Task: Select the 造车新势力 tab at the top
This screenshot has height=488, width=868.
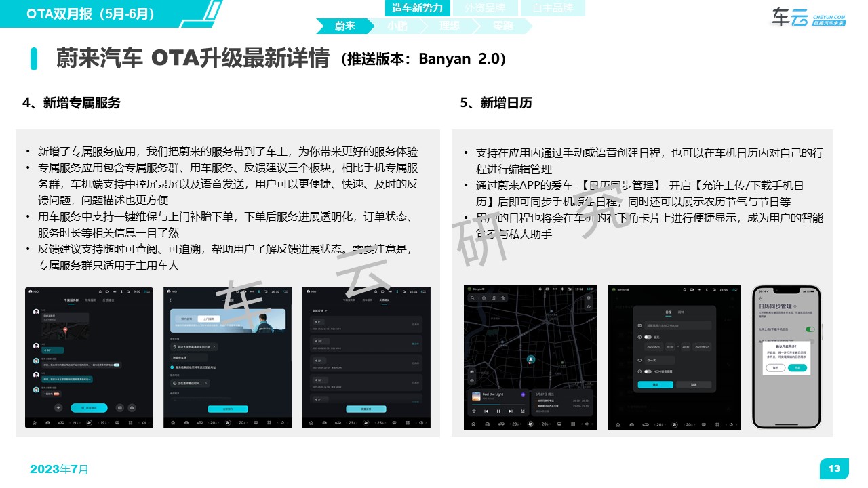Action: [416, 8]
